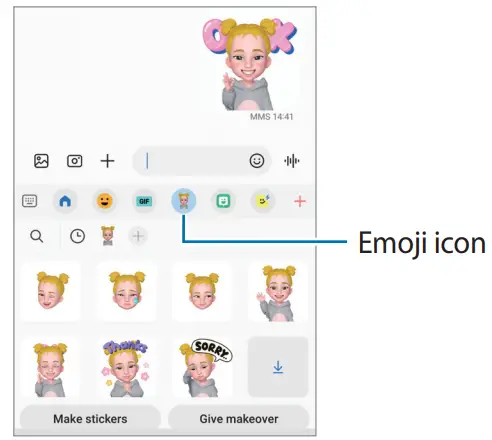Choose the SORRY speech bubble sticker
This screenshot has height=440, width=492.
click(202, 367)
